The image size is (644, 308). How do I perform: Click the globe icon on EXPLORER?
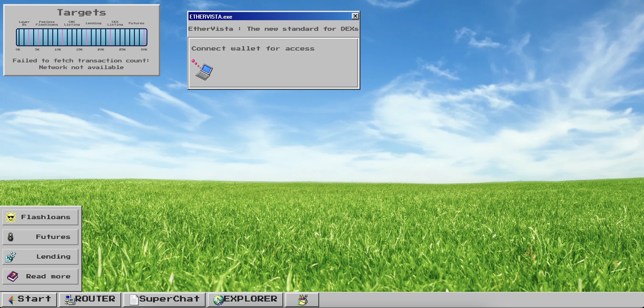218,299
